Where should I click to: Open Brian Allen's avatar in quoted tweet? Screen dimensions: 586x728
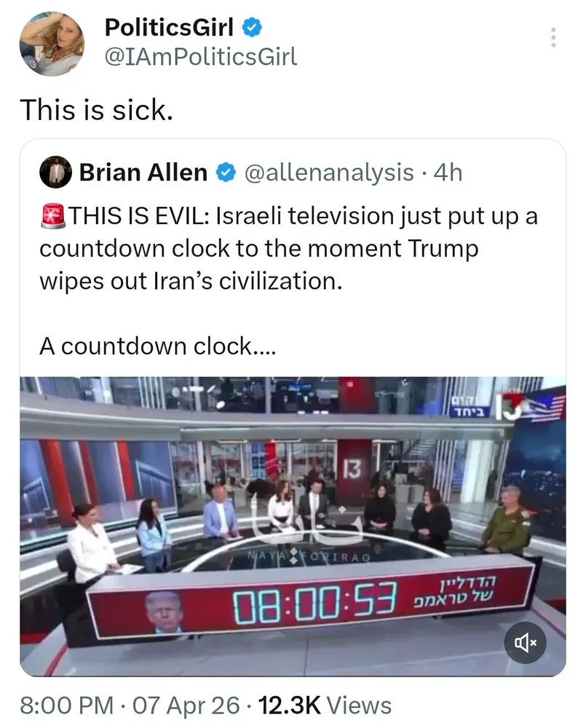click(x=55, y=172)
